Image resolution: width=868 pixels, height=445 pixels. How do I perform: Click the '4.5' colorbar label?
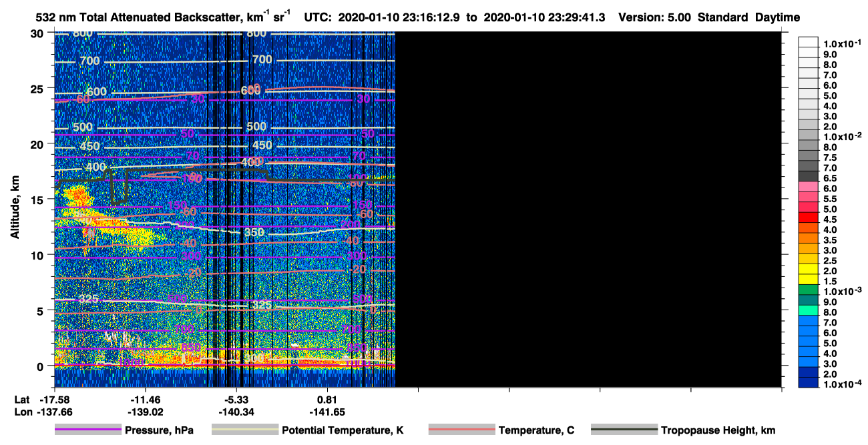[830, 219]
